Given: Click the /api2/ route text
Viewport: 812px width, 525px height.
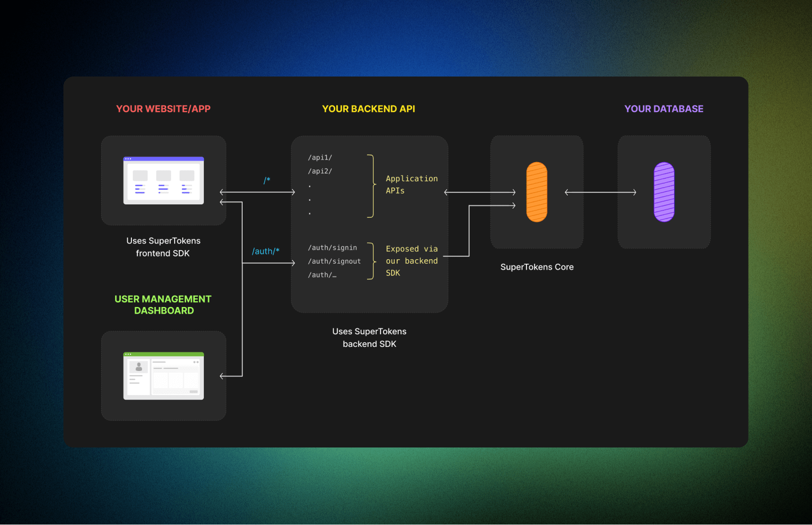Looking at the screenshot, I should click(x=320, y=171).
